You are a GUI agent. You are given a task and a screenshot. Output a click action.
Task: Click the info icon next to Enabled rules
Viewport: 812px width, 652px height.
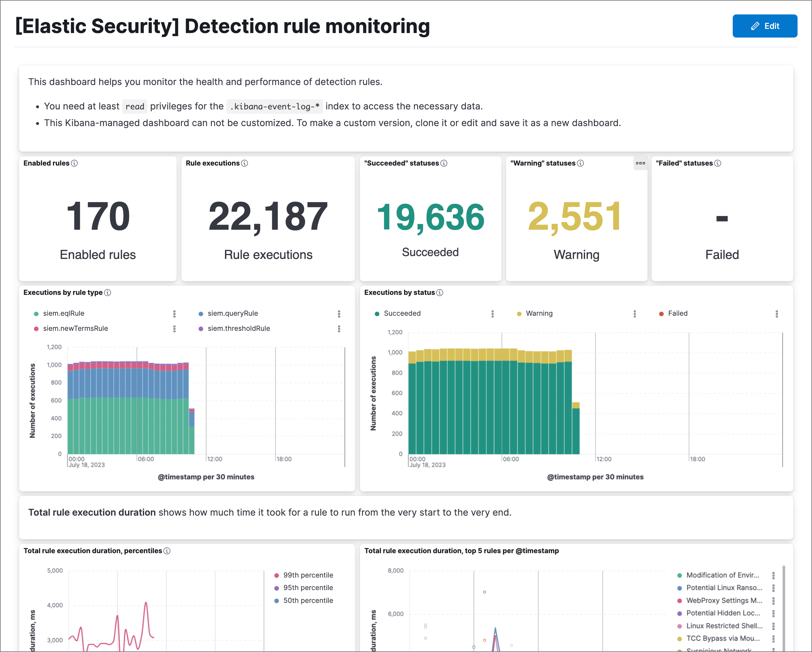click(74, 163)
